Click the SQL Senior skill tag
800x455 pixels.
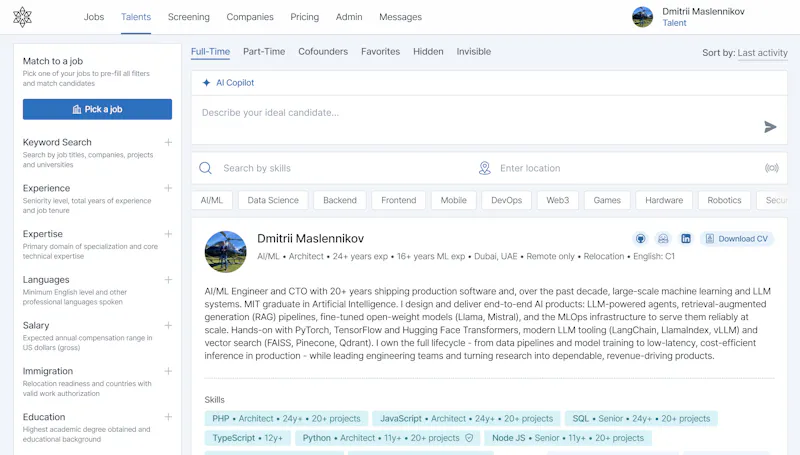pos(641,418)
